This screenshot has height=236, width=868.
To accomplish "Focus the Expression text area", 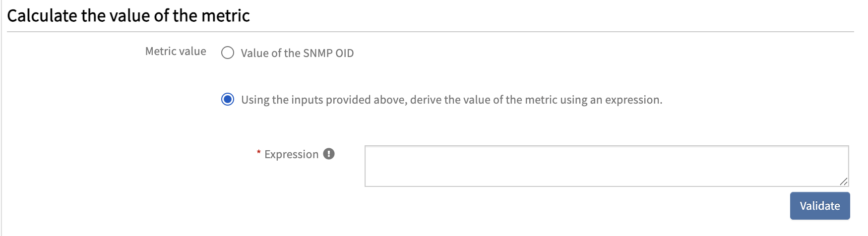I will coord(605,166).
